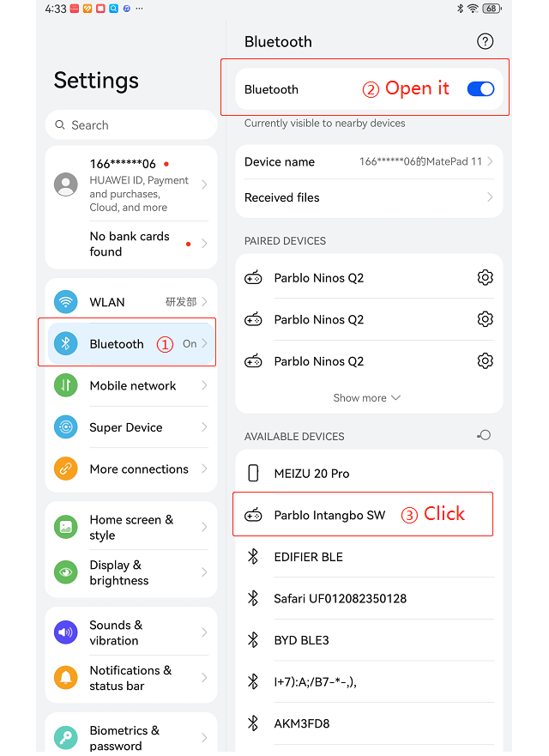
Task: Open the Home screen & style chevron
Action: [x=204, y=527]
